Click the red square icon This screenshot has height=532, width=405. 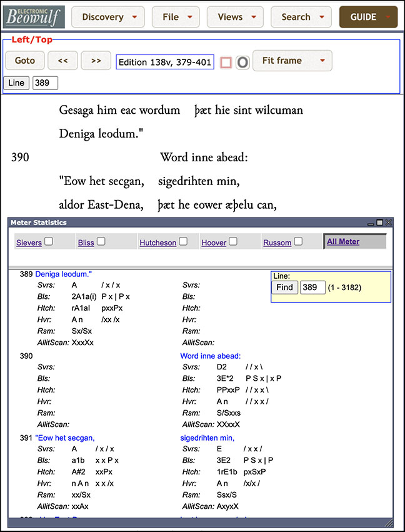pyautogui.click(x=226, y=63)
